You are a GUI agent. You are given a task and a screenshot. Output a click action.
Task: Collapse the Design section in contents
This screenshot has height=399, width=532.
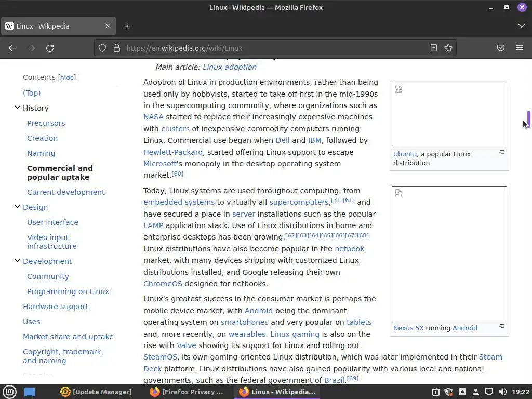point(17,207)
